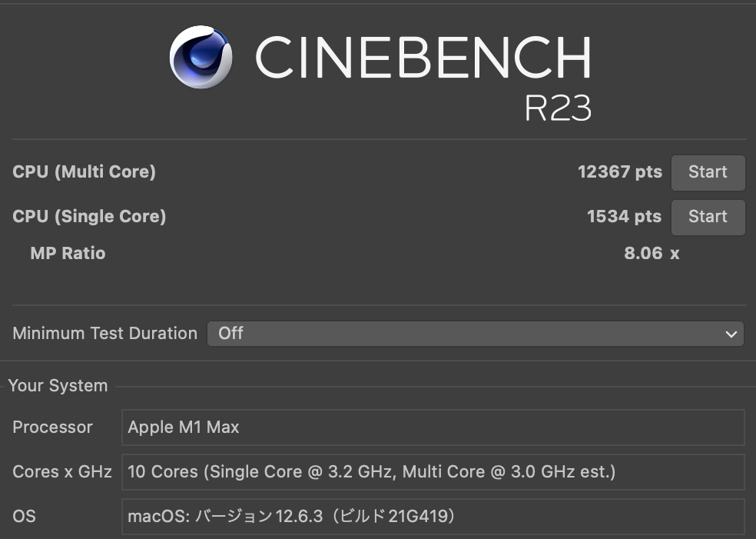Start the CPU Single Core test
This screenshot has height=539, width=756.
coord(708,217)
